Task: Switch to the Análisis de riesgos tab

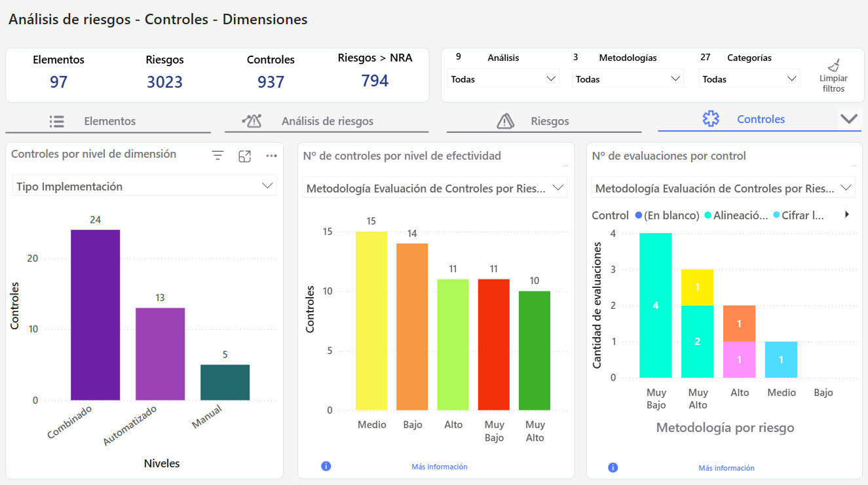Action: click(x=327, y=121)
